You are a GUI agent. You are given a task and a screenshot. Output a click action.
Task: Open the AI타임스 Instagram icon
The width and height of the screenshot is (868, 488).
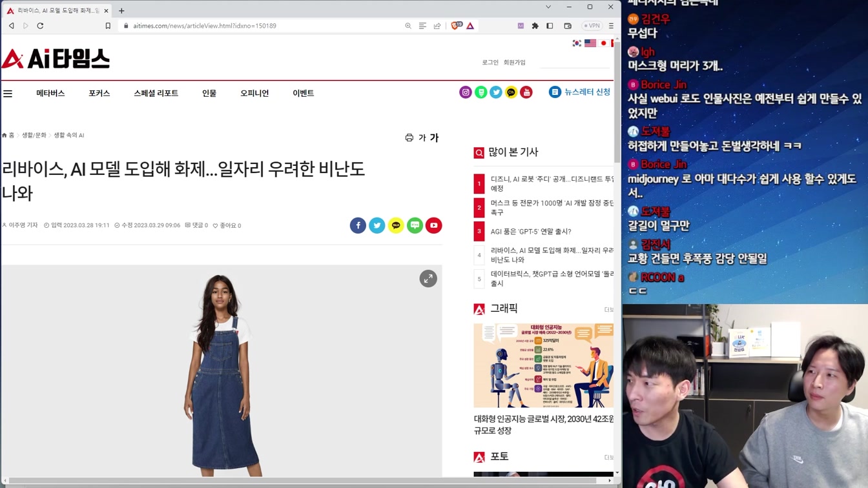(466, 92)
